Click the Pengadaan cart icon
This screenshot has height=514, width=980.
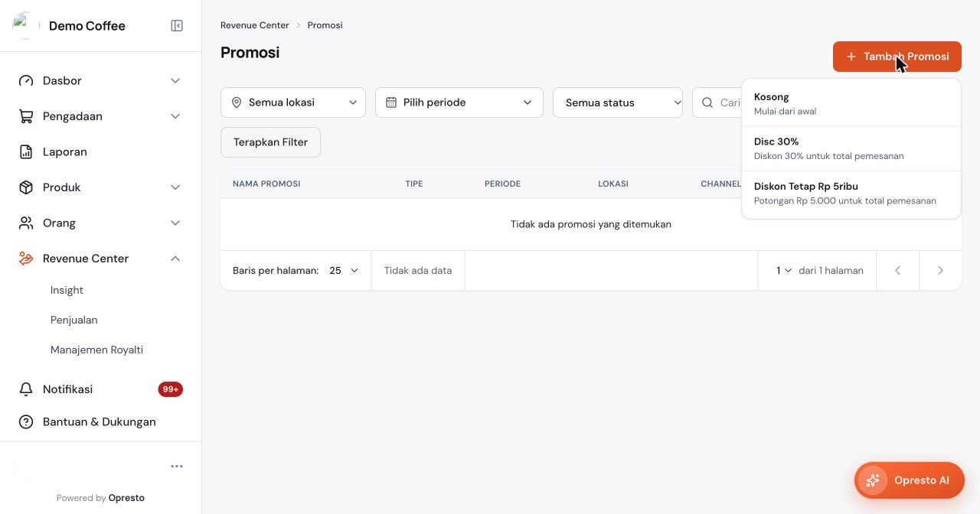[26, 116]
